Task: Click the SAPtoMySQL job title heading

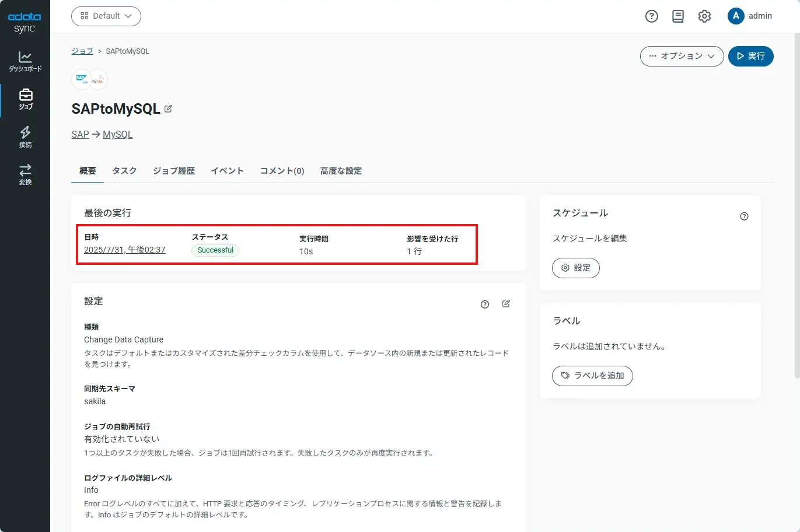Action: (116, 109)
